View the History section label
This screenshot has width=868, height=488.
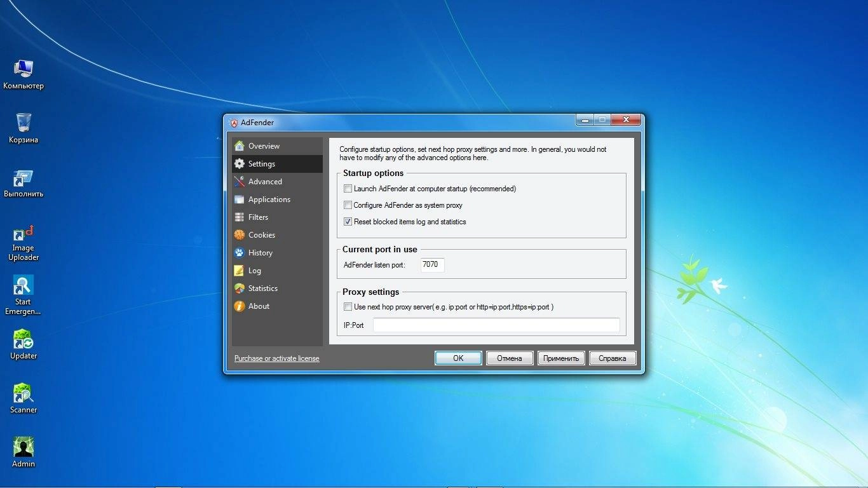[x=261, y=253]
